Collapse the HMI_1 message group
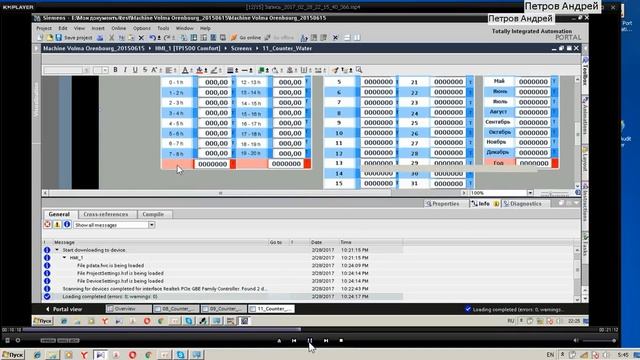Screen dimensions: 640x360 (x=64, y=258)
